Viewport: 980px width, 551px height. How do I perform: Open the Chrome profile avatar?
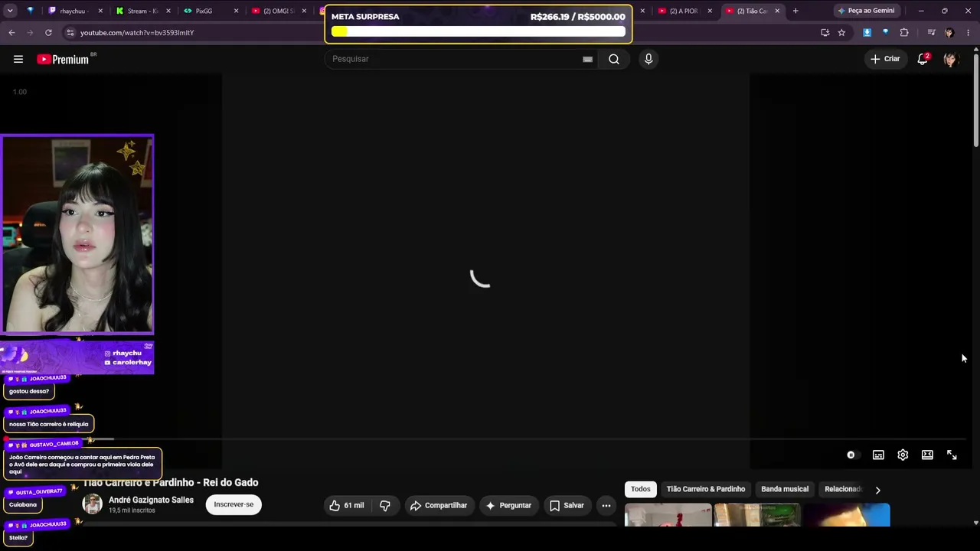[x=949, y=32]
